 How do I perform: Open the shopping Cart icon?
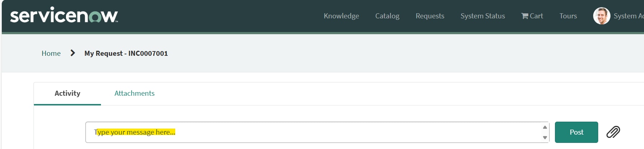(x=525, y=16)
